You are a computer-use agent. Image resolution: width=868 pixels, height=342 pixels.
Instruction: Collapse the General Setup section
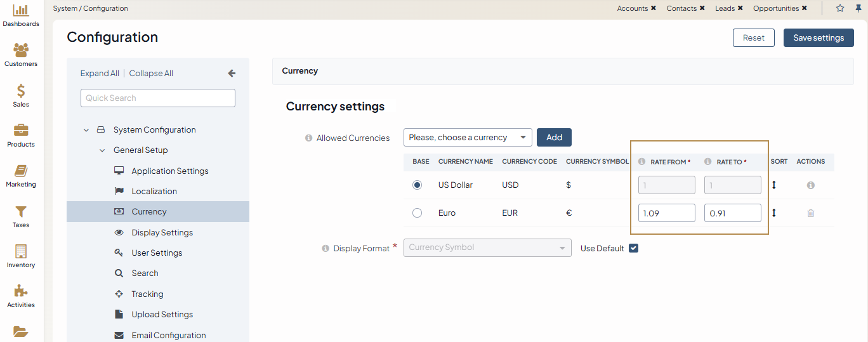pos(102,150)
